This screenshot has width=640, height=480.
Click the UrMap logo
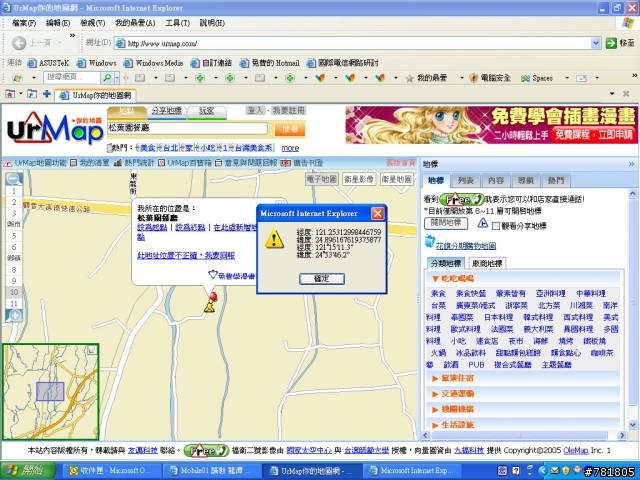[55, 129]
